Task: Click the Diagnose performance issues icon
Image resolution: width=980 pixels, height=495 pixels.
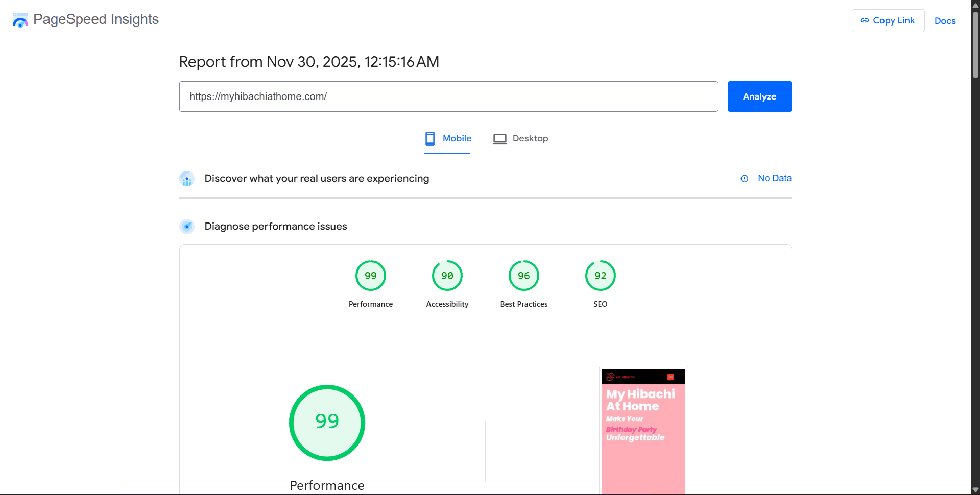Action: (187, 227)
